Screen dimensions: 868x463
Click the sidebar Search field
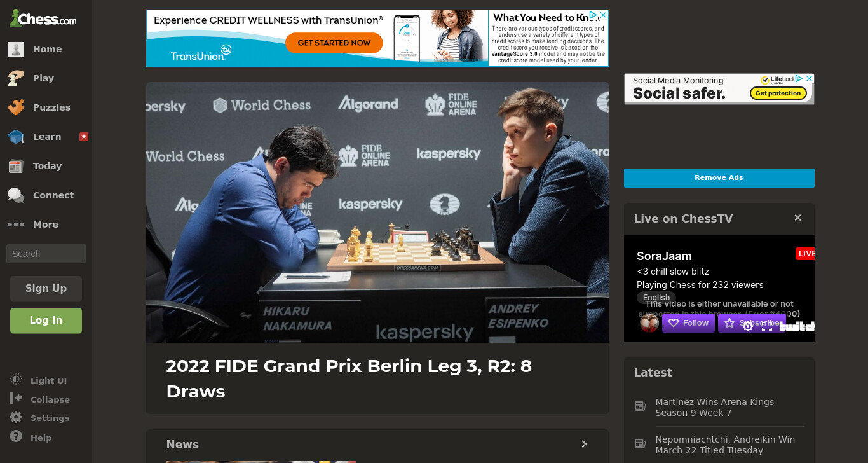pyautogui.click(x=46, y=254)
